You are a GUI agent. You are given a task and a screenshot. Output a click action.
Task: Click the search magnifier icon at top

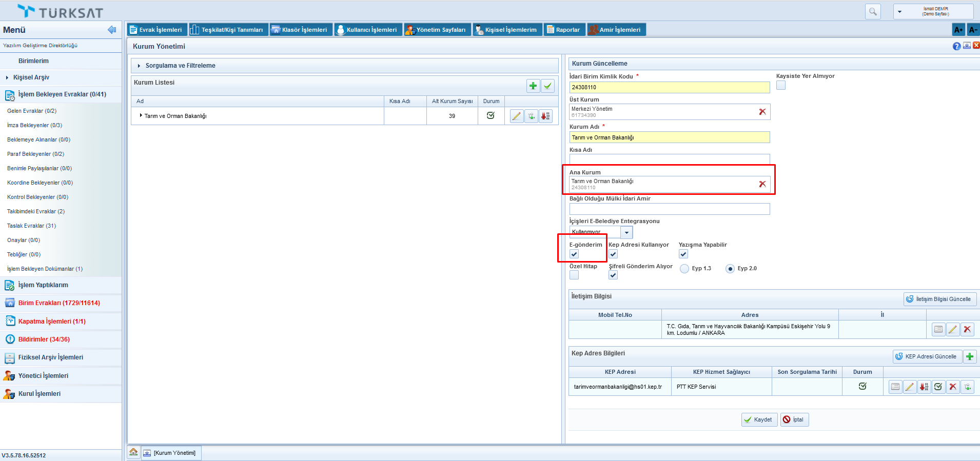point(873,11)
